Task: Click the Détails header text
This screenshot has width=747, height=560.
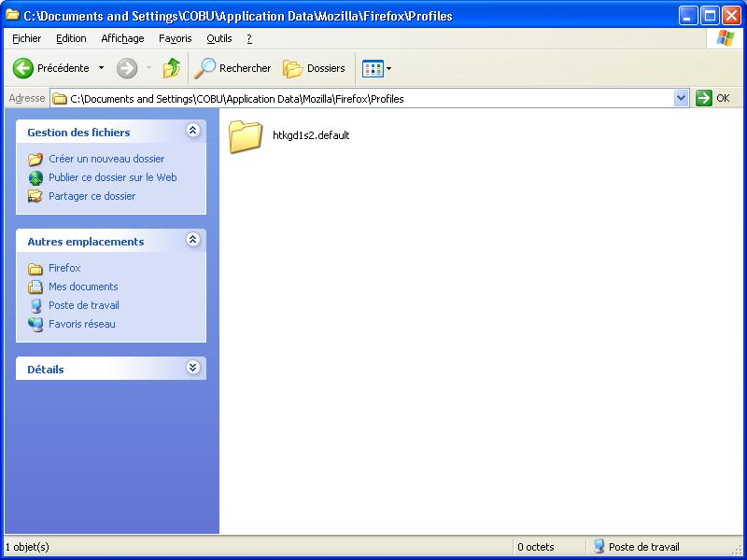Action: [45, 370]
